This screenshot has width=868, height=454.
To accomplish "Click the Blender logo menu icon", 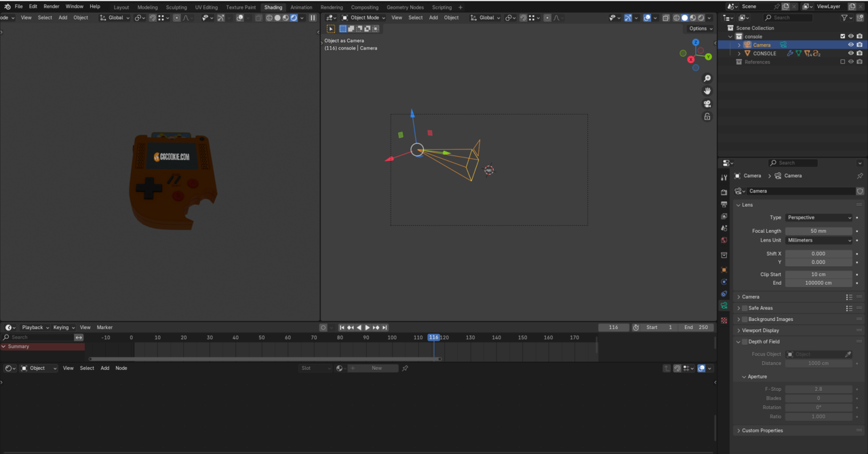I will (x=7, y=7).
